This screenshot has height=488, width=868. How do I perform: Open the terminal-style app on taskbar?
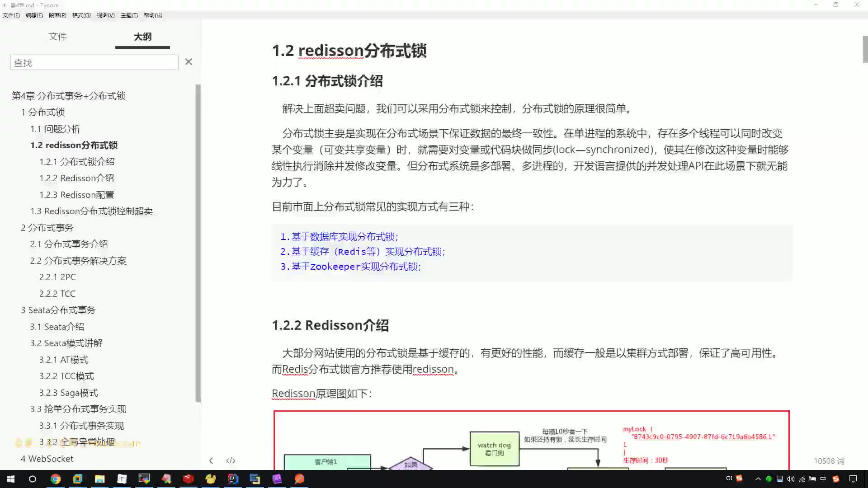pos(144,479)
